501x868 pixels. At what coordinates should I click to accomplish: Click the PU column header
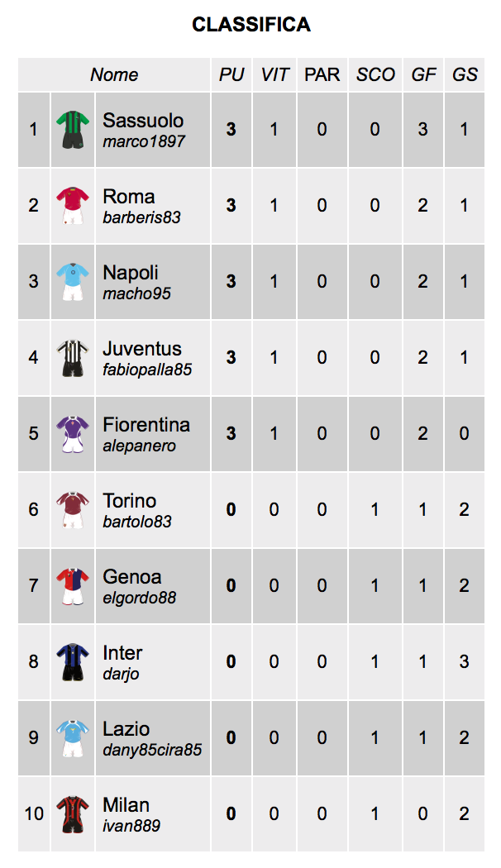point(231,74)
